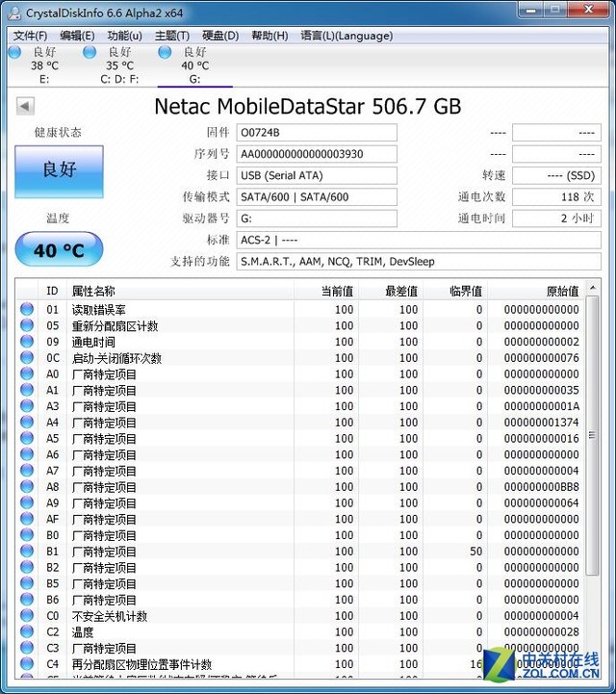This screenshot has width=616, height=694.
Task: Click the rotation rate value ---- (SSD)
Action: [556, 176]
